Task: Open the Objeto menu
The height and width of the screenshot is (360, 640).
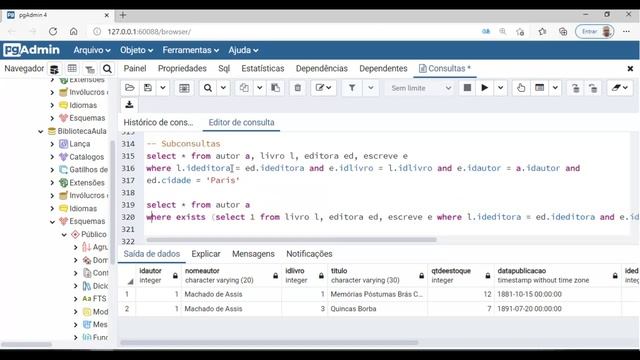Action: [136, 50]
